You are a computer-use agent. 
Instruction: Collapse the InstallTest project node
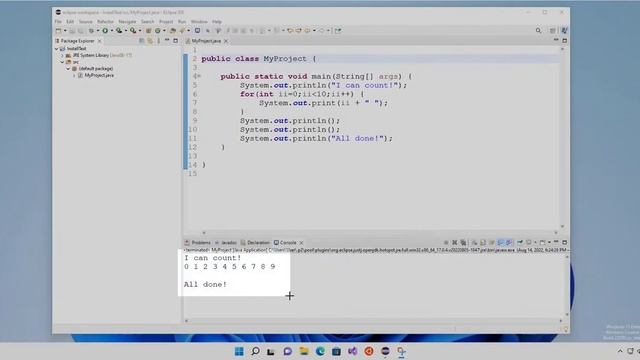pos(56,49)
